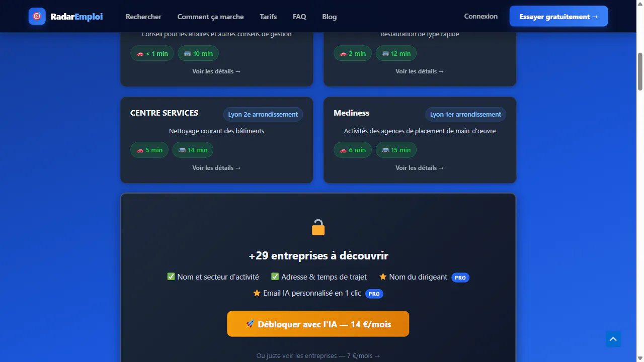Open details for Mediness
The height and width of the screenshot is (362, 644).
point(420,168)
